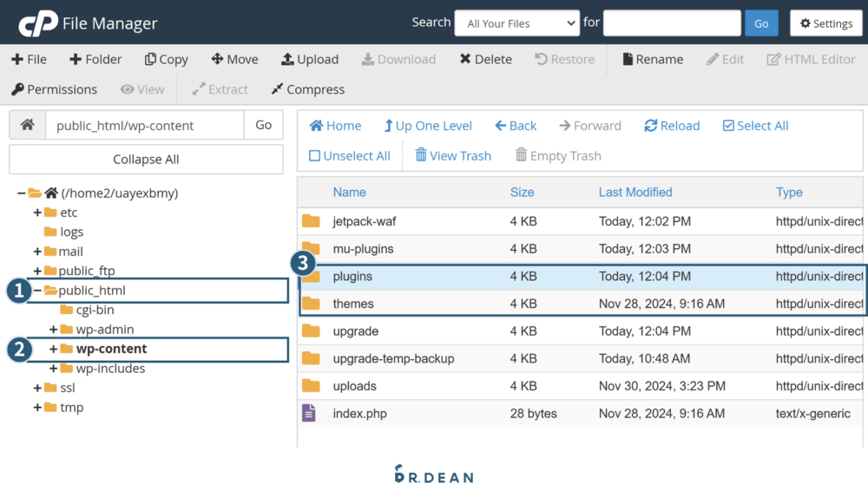Open the All Your Files search dropdown
This screenshot has width=868, height=497.
[516, 23]
